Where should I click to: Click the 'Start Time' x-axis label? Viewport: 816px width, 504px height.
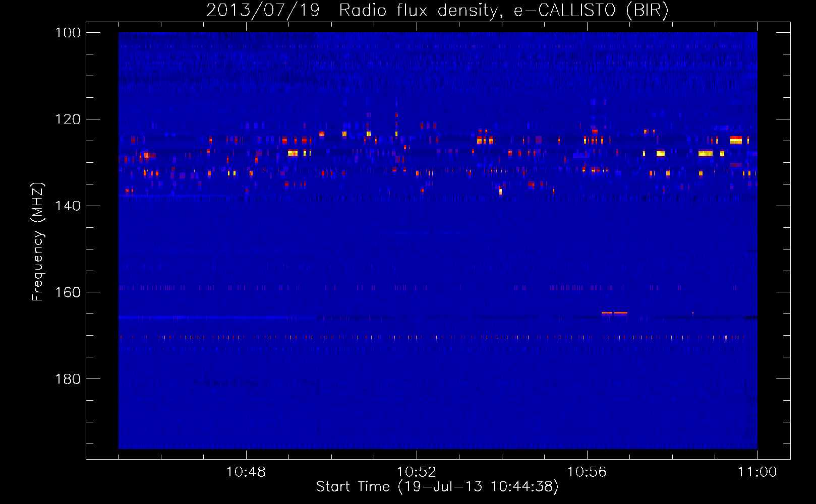[x=437, y=487]
